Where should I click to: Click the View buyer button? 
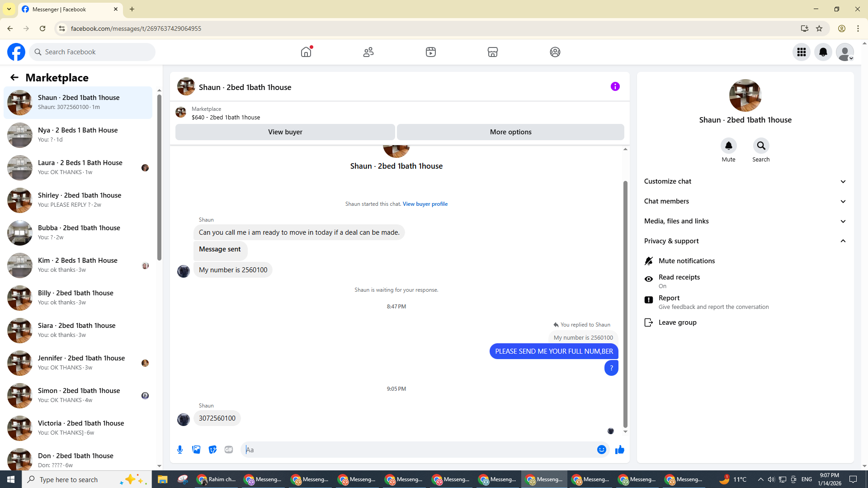[285, 132]
